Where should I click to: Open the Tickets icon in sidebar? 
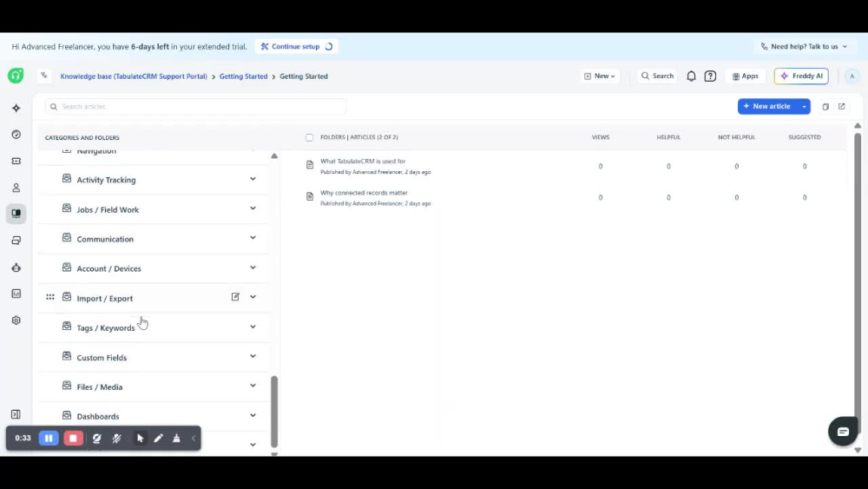click(16, 162)
